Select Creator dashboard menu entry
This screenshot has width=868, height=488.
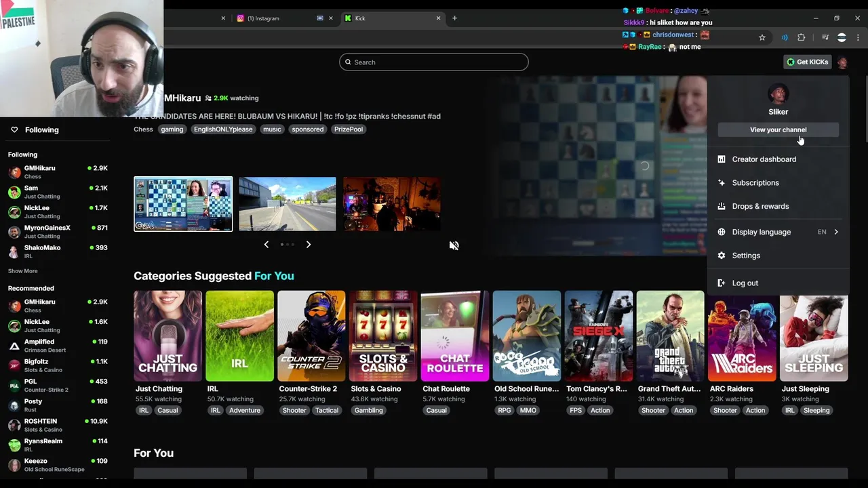tap(778, 159)
